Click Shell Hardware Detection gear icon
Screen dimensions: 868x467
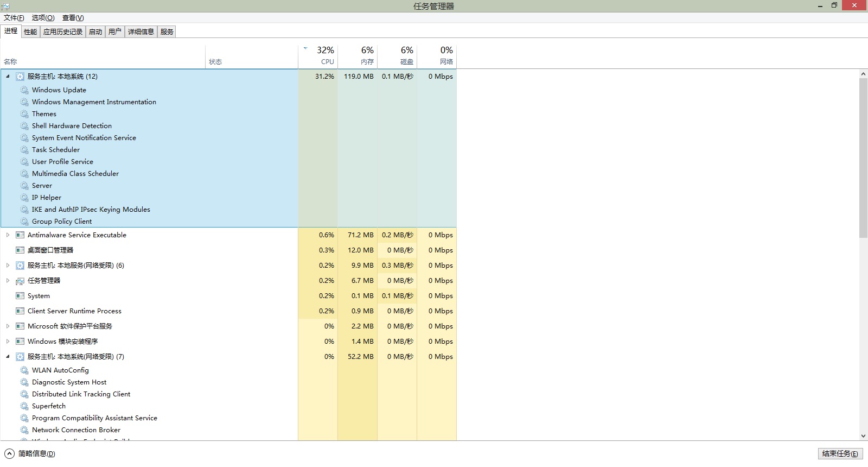[x=24, y=126]
